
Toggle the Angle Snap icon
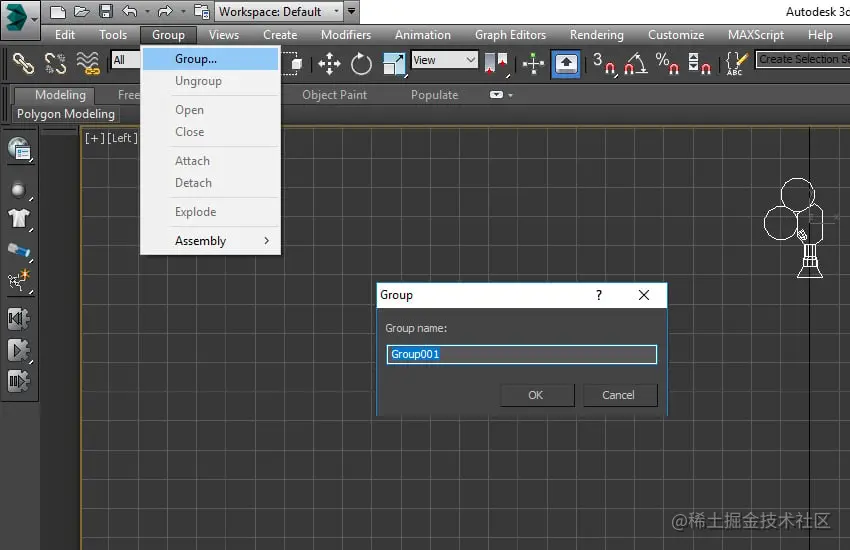coord(635,64)
